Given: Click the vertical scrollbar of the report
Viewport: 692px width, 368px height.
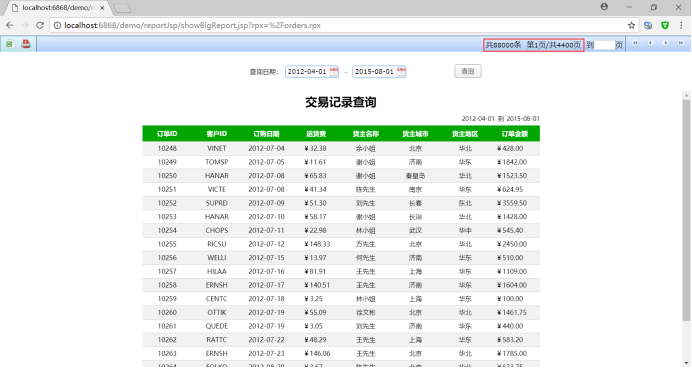Looking at the screenshot, I should point(686,210).
